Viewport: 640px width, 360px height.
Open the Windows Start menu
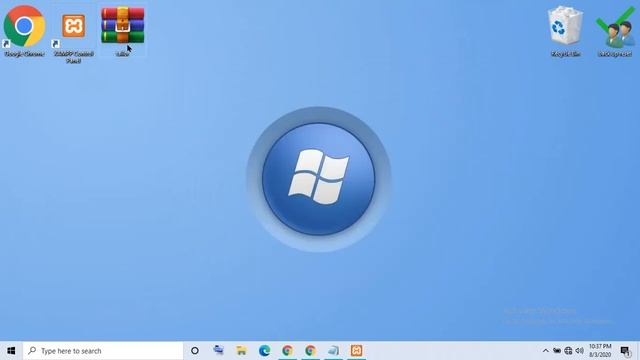point(11,351)
